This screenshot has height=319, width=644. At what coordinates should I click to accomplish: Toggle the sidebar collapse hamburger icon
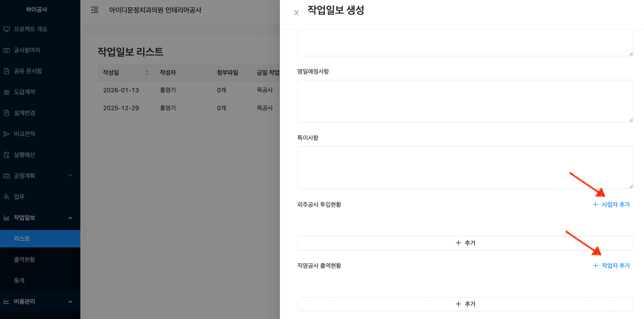point(95,10)
